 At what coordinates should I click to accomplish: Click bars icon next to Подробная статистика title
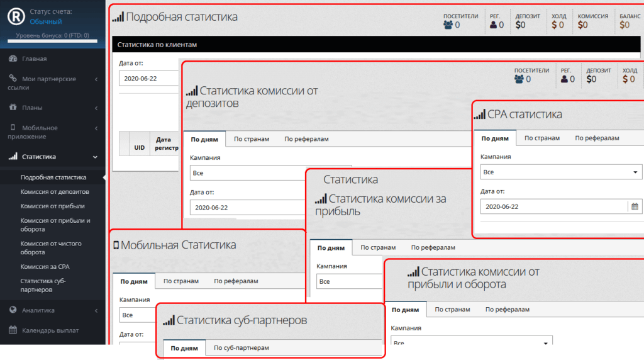click(x=118, y=17)
